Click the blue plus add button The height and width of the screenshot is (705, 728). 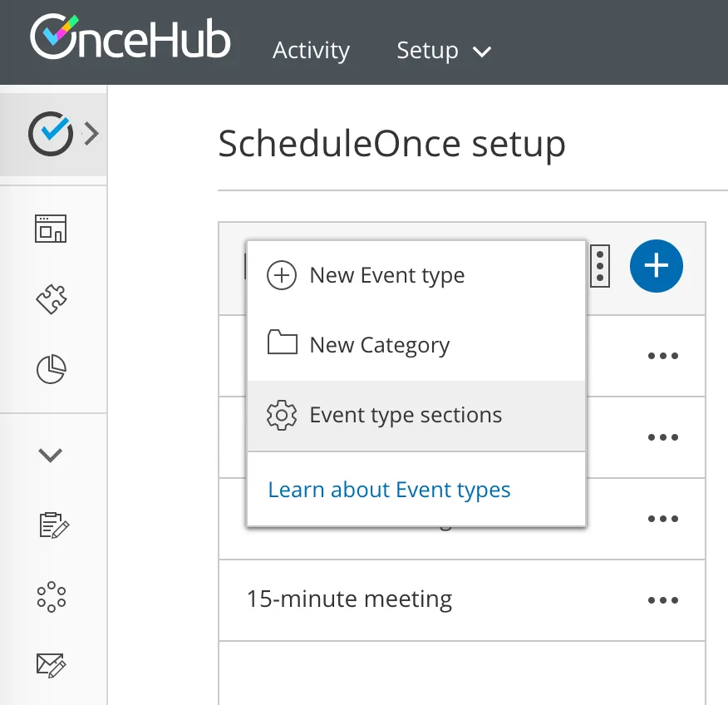(656, 266)
